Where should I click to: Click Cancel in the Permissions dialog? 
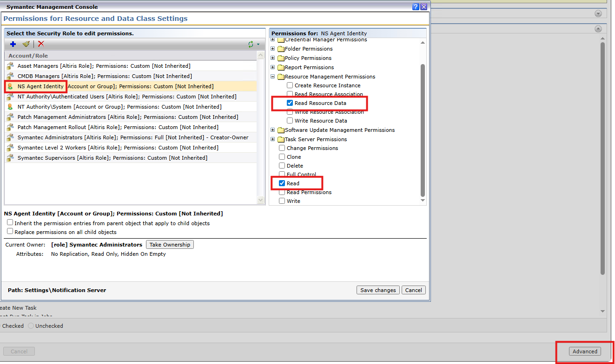(414, 290)
